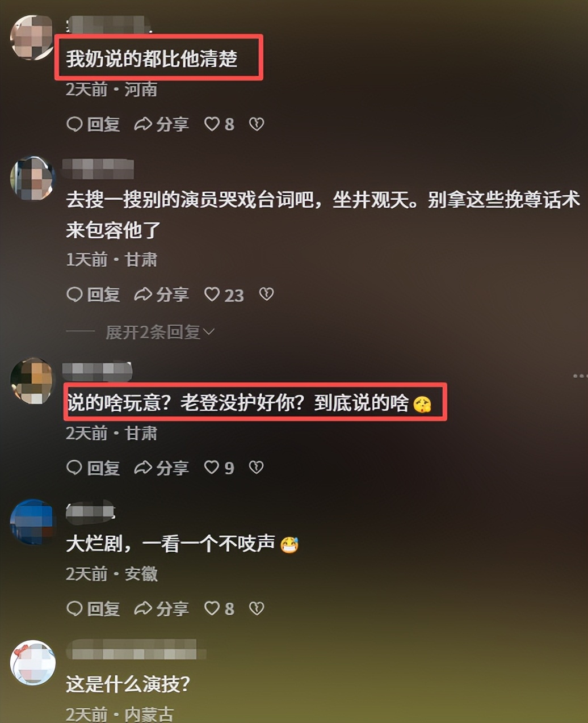Reply to the comment 说的啥玩意

(x=93, y=468)
